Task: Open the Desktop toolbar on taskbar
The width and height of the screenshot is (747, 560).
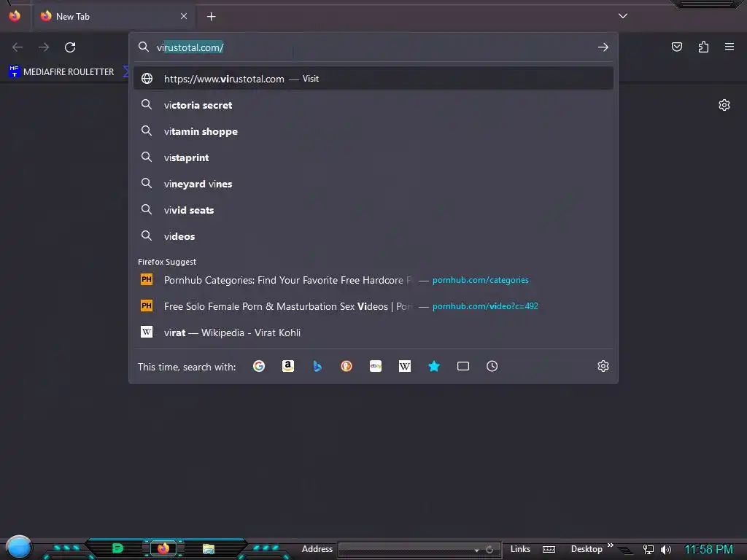Action: click(x=587, y=549)
